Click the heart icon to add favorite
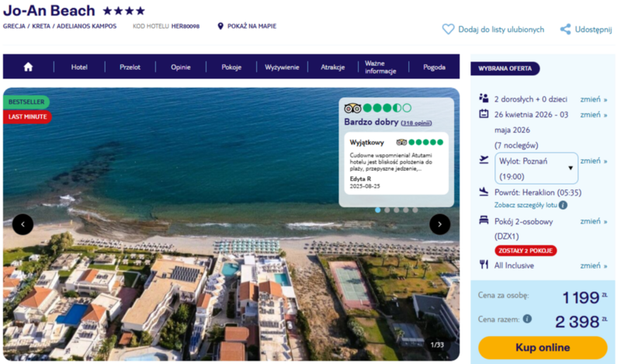This screenshot has height=364, width=621. 448,29
